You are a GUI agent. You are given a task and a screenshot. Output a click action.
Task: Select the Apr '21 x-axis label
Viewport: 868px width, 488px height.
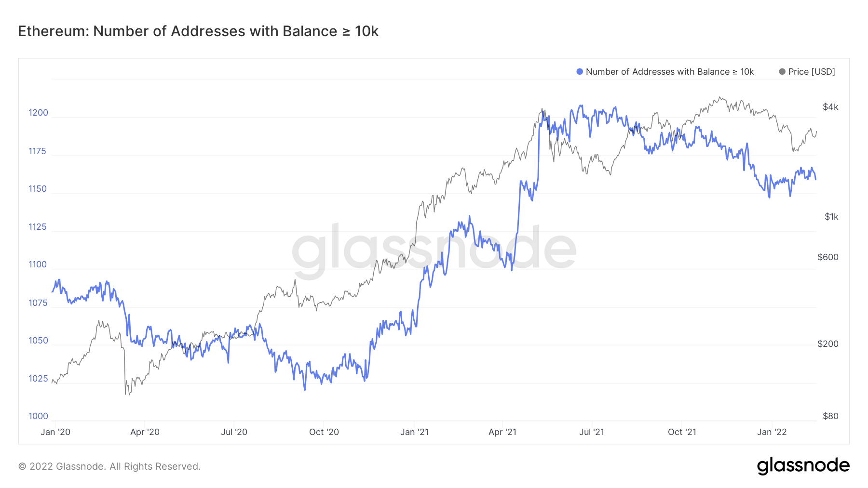tap(502, 432)
